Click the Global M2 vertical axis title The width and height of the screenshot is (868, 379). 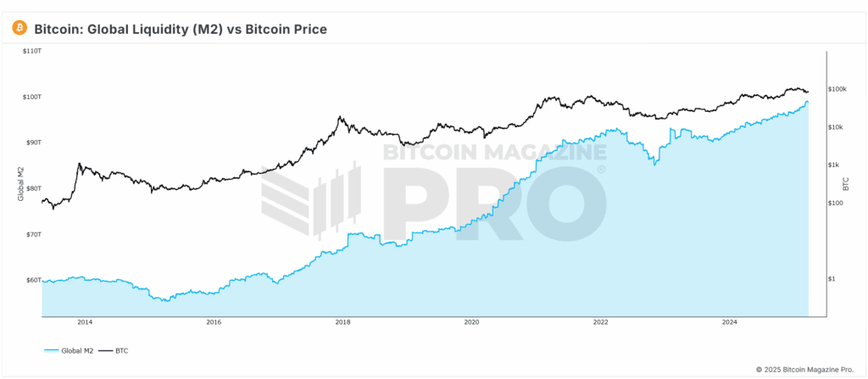point(19,185)
